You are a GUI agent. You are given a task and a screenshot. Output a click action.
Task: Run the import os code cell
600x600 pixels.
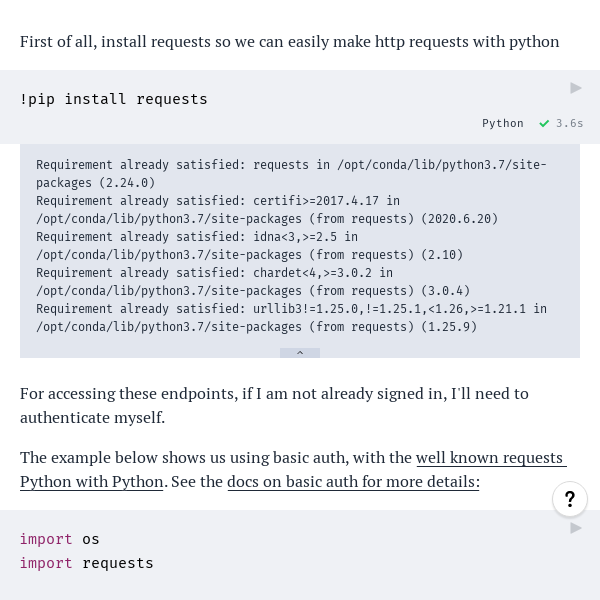coord(576,528)
